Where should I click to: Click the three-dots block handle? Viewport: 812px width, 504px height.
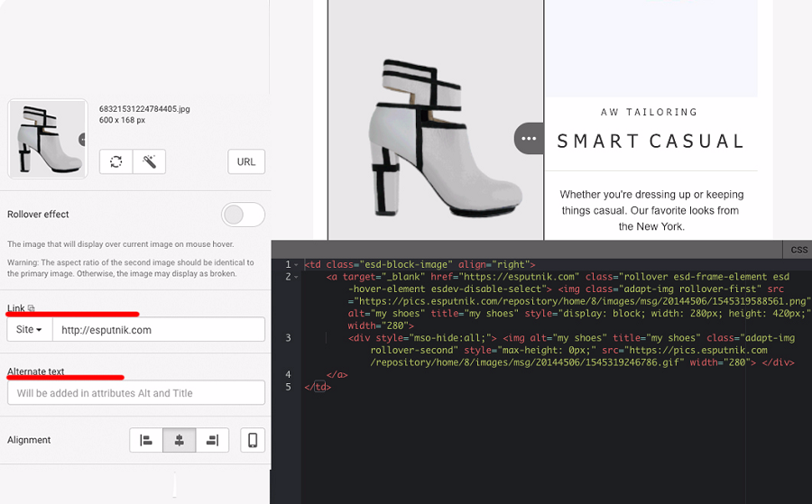pos(529,139)
